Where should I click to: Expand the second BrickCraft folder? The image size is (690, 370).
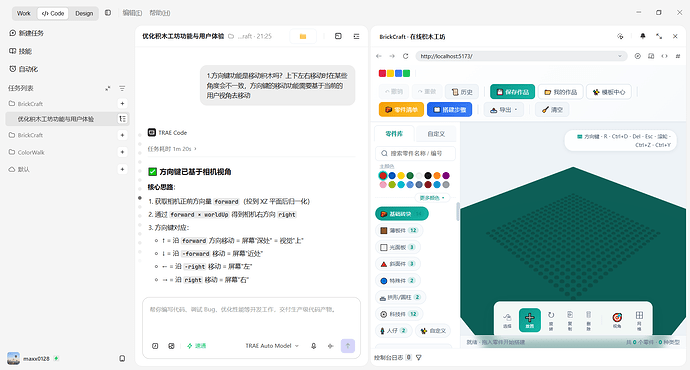click(26, 135)
